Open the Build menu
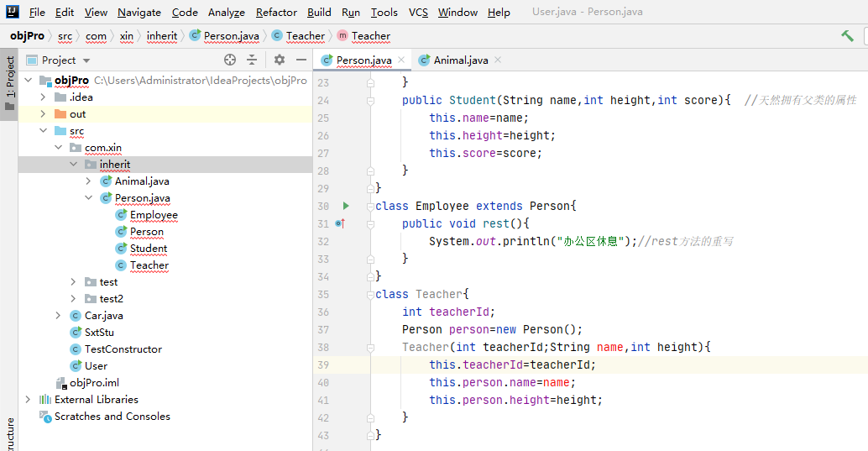 tap(319, 13)
